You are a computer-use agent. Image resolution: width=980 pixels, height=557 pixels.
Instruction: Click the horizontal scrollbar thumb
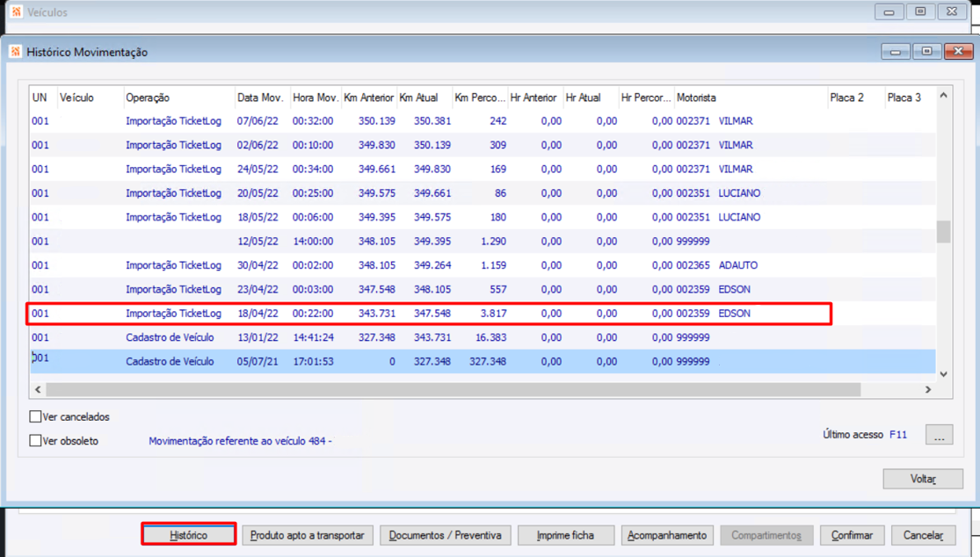click(x=453, y=389)
